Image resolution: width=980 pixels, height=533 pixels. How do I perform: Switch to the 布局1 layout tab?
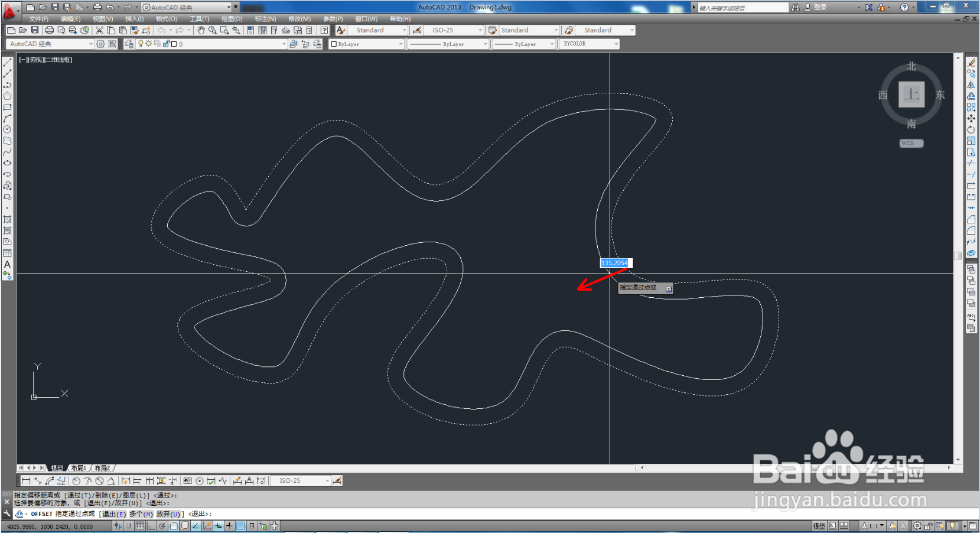pos(79,468)
